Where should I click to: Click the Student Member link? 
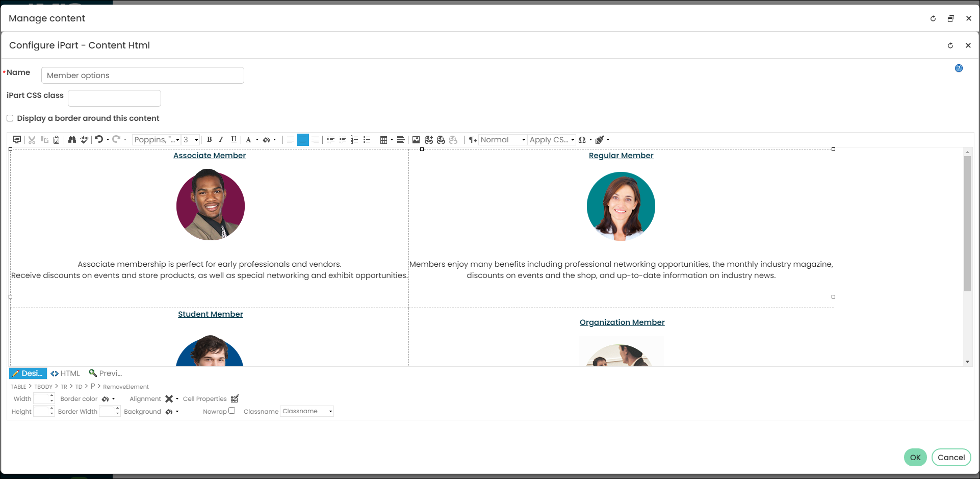211,314
